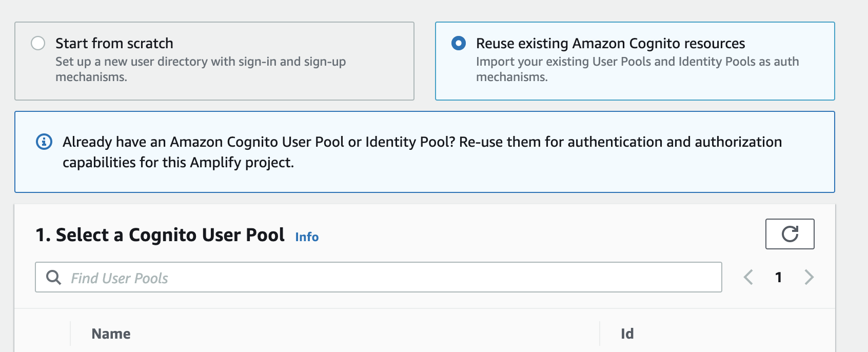Viewport: 868px width, 352px height.
Task: Select the Start from scratch radio button
Action: [38, 43]
